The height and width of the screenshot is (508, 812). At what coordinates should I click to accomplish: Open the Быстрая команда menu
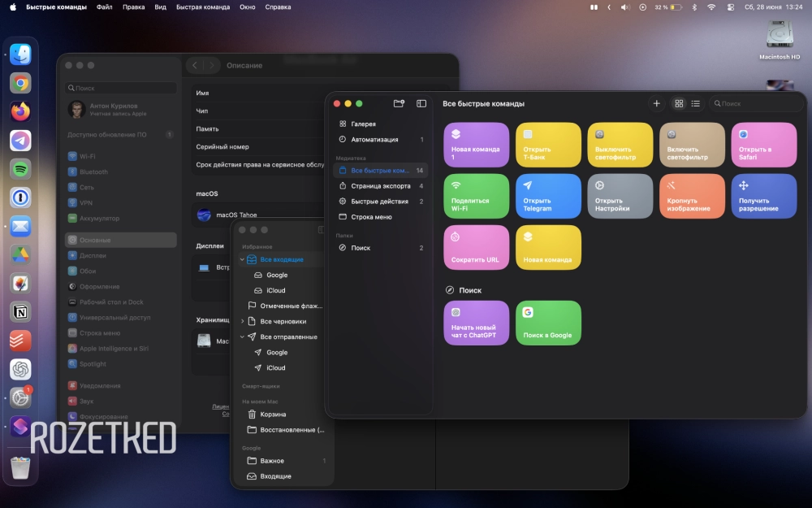203,7
